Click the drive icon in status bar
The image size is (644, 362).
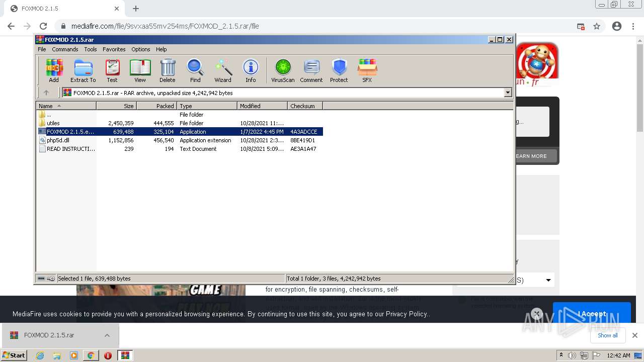pyautogui.click(x=41, y=279)
